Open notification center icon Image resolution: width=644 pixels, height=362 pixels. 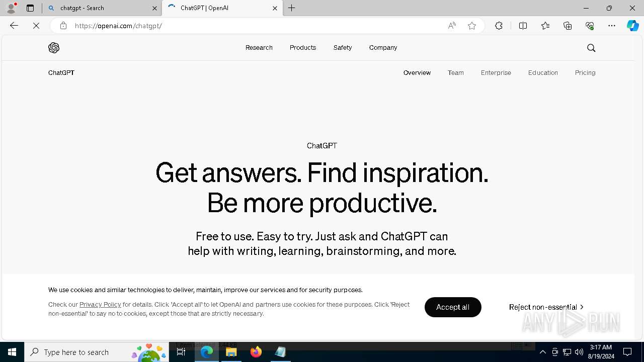tap(627, 352)
